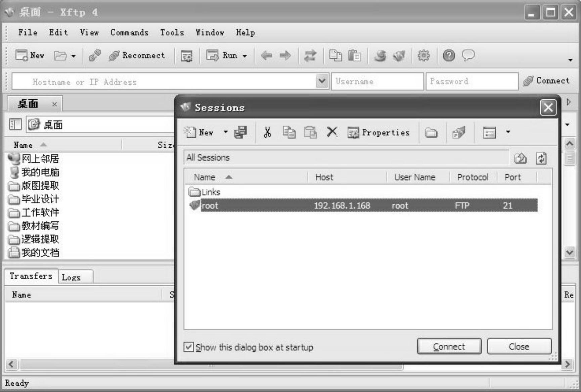Expand the hostname history dropdown

[x=322, y=81]
